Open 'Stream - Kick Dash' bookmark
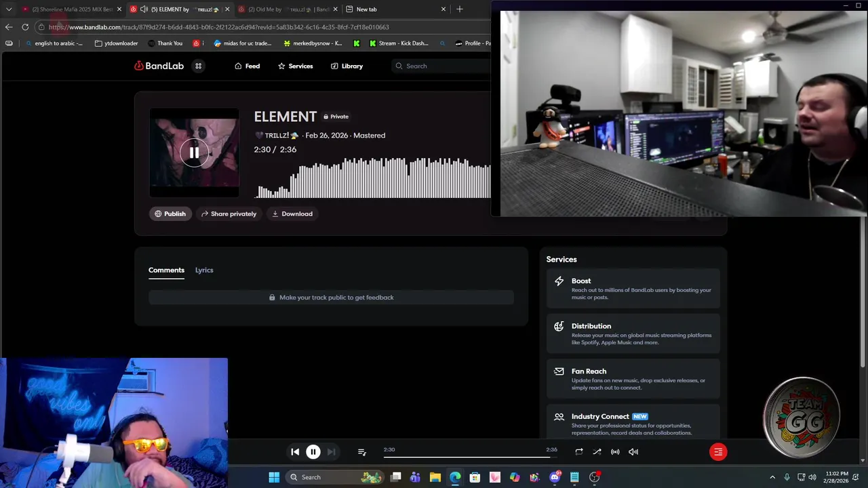Viewport: 868px width, 488px height. [399, 43]
